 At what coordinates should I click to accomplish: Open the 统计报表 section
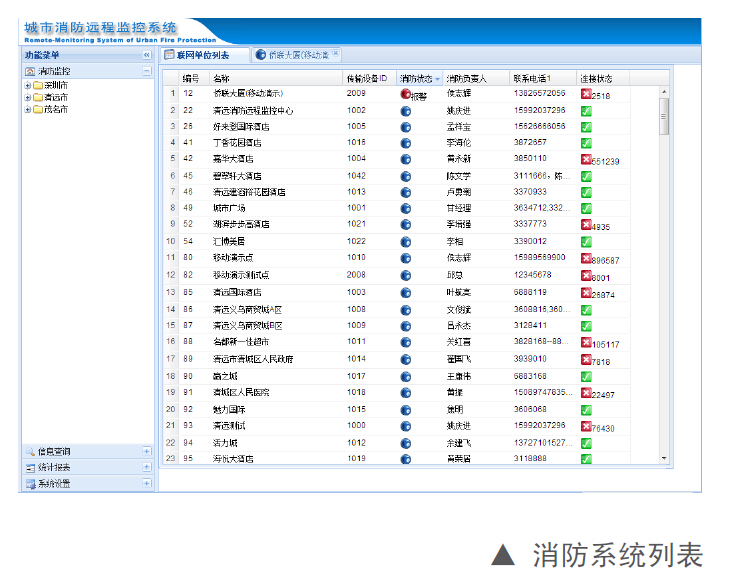coord(60,468)
